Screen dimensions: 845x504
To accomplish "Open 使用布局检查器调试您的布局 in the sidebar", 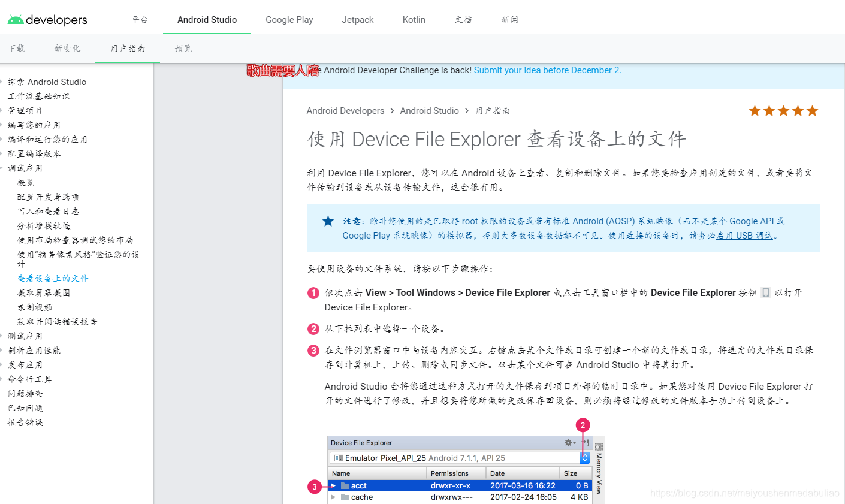I will pyautogui.click(x=75, y=240).
